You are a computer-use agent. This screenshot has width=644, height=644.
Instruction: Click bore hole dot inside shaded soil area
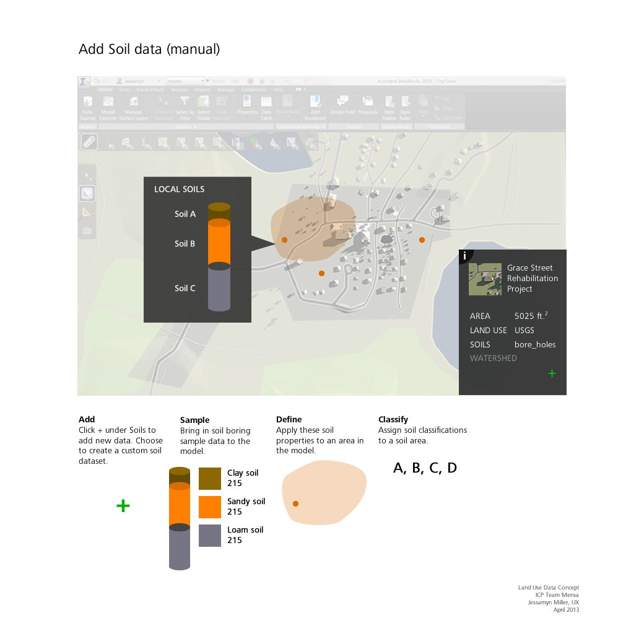[x=285, y=240]
